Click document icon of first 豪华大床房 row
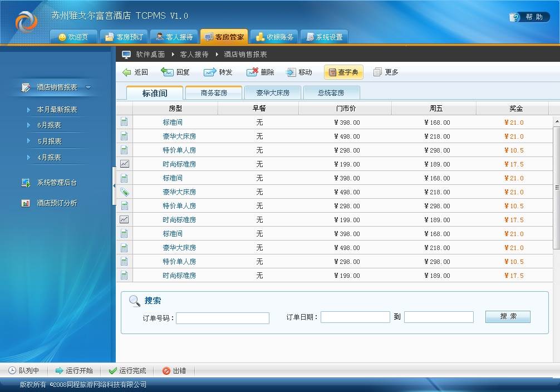This screenshot has height=392, width=560. coord(124,136)
